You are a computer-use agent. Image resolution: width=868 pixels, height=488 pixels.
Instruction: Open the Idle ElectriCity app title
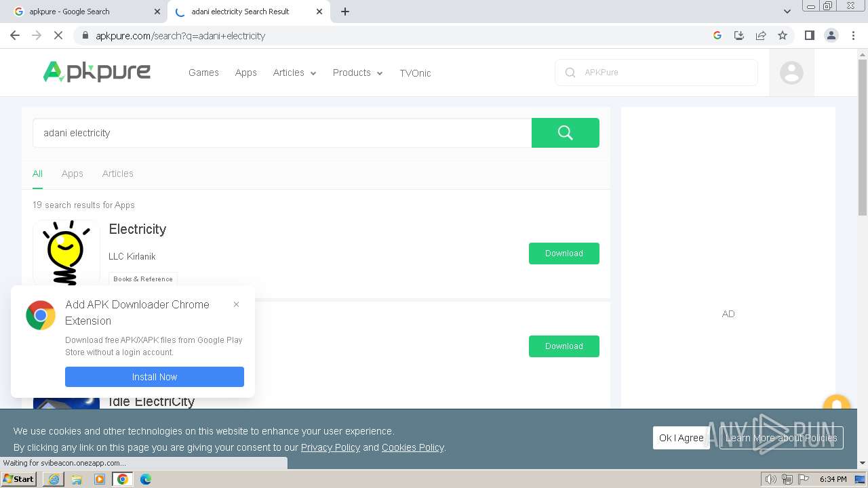pos(151,401)
